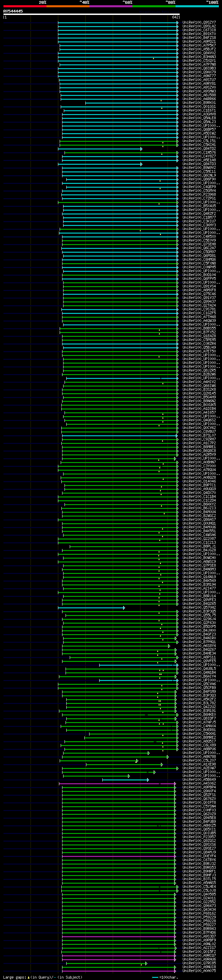222x980 pixels.
Task: Select the UniRef100_A5B649 label
Action: point(199,780)
